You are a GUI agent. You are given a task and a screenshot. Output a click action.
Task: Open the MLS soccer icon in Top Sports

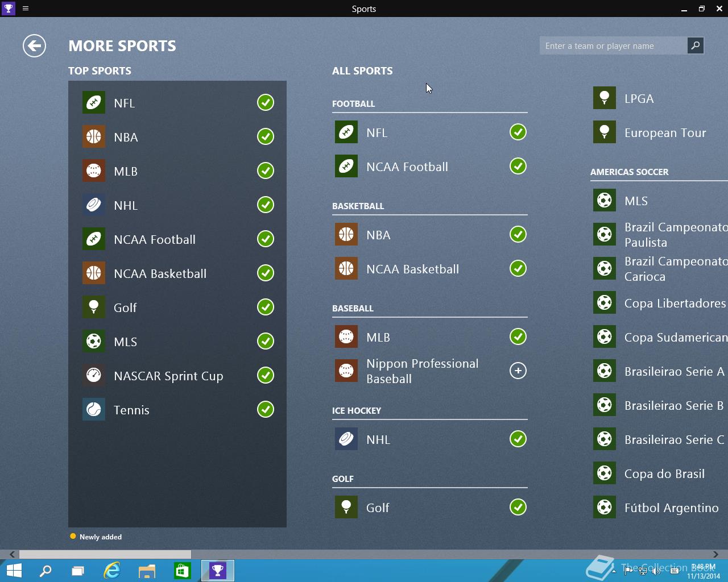point(94,341)
